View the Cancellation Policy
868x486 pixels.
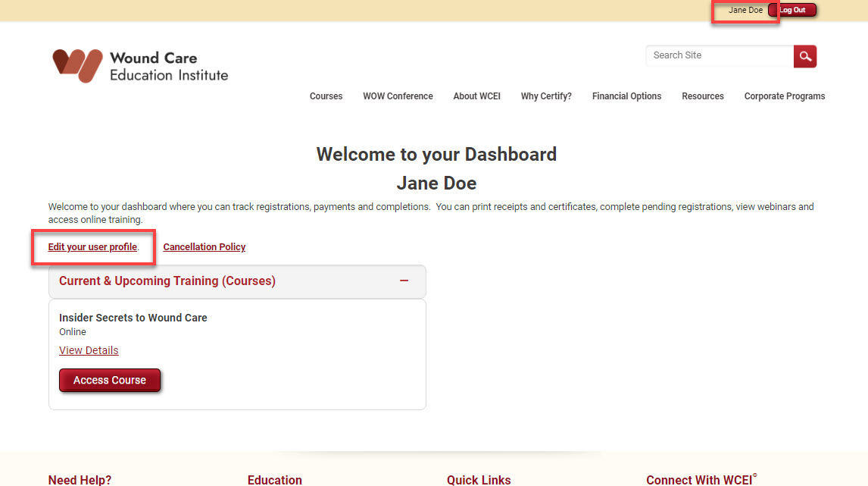pos(204,246)
